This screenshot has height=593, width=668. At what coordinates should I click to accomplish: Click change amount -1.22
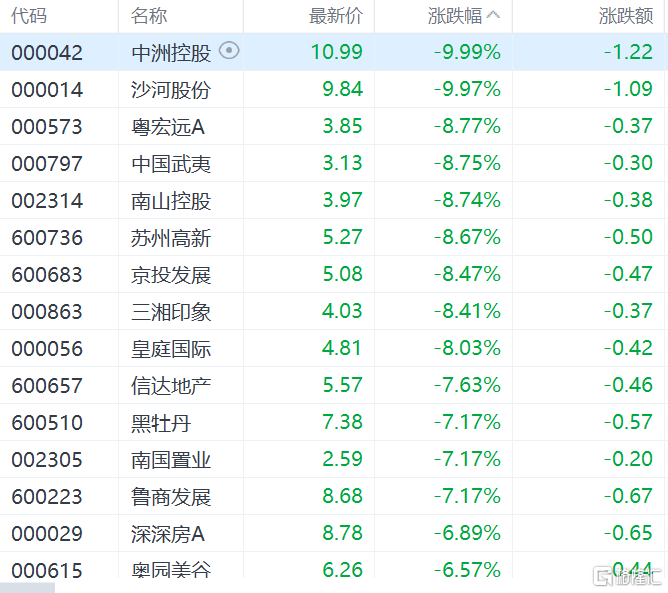[x=628, y=52]
